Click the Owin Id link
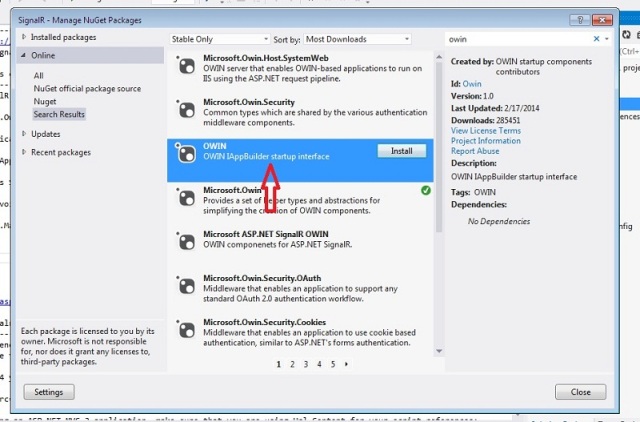 click(x=472, y=84)
